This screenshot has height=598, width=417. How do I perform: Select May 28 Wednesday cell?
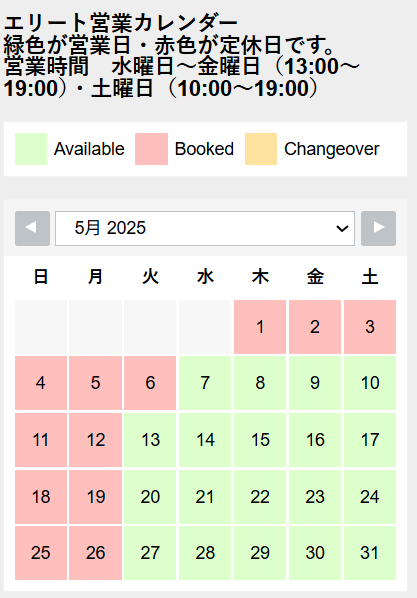pyautogui.click(x=205, y=553)
